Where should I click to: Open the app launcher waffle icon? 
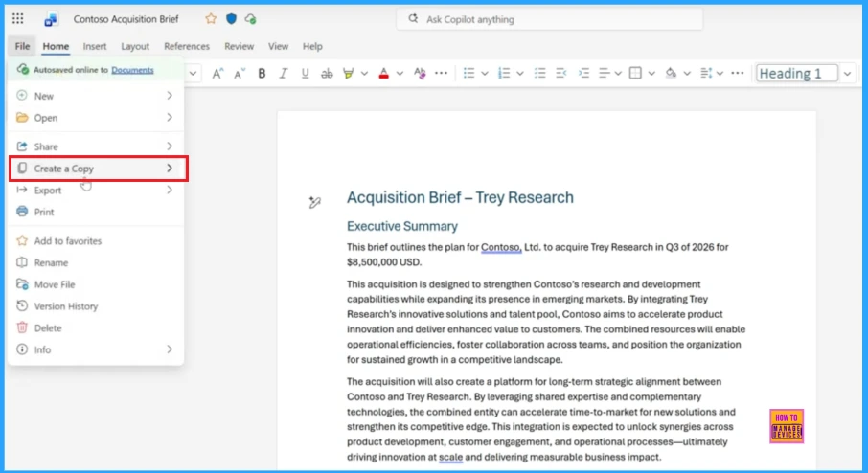coord(18,19)
